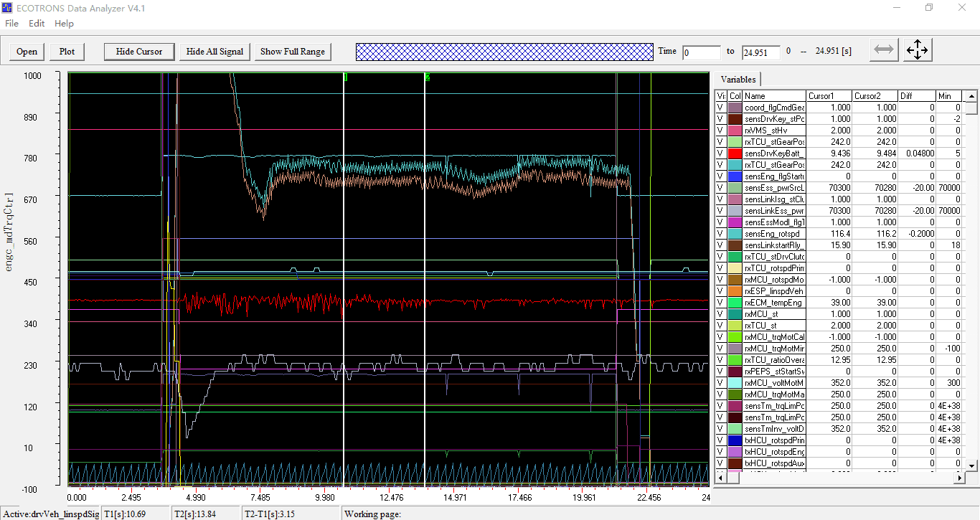Click the end time field showing 24.951
The image size is (980, 520).
(x=760, y=52)
